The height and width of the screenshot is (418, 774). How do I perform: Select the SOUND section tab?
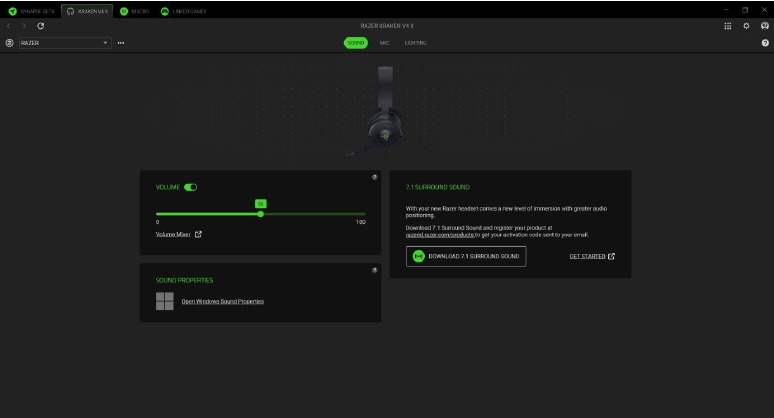point(355,43)
